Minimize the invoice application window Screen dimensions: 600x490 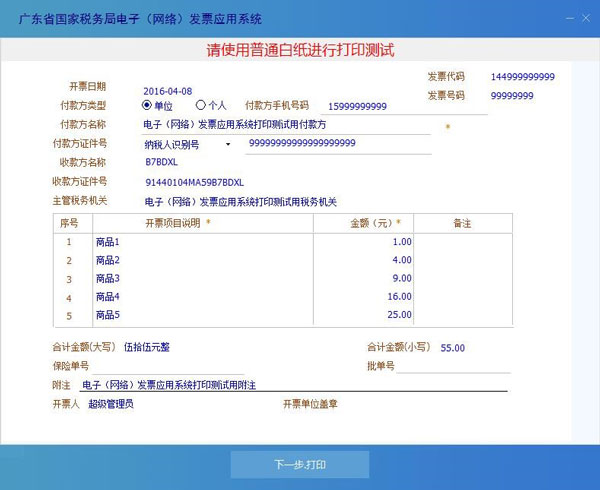point(567,18)
